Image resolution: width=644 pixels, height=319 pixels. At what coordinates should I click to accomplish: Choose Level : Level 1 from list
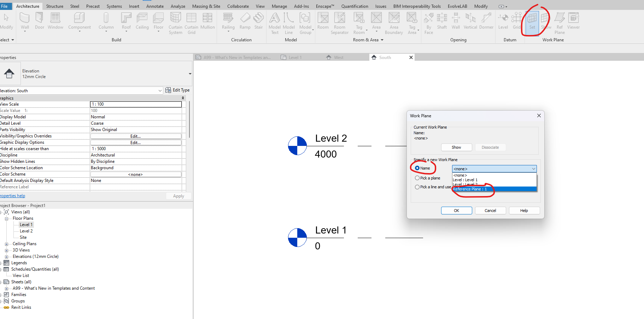click(x=494, y=180)
